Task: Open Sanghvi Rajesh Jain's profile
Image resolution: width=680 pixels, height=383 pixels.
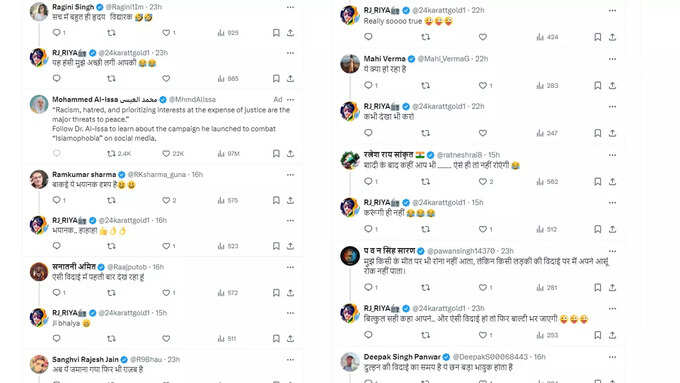Action: 85,359
